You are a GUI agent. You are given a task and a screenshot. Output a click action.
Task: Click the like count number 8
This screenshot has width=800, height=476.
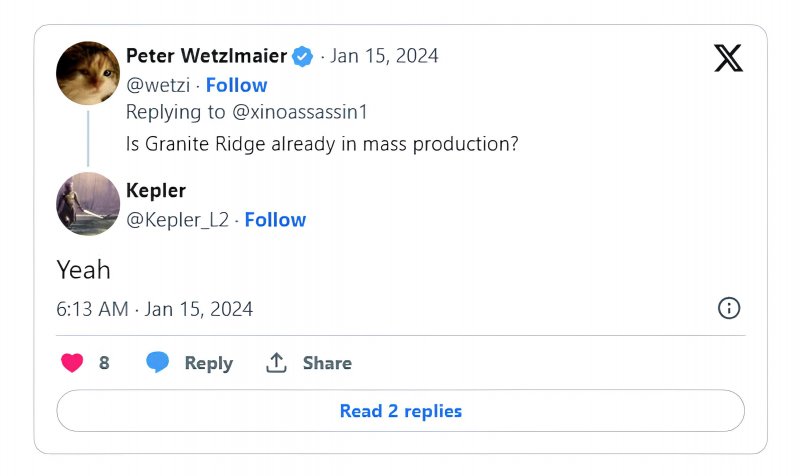click(x=104, y=363)
